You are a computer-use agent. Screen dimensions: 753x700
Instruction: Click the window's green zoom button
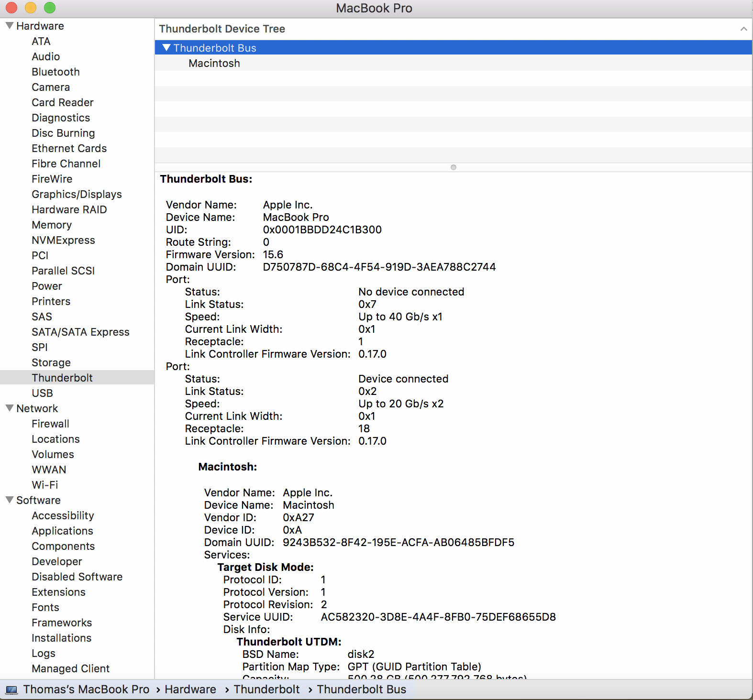50,8
